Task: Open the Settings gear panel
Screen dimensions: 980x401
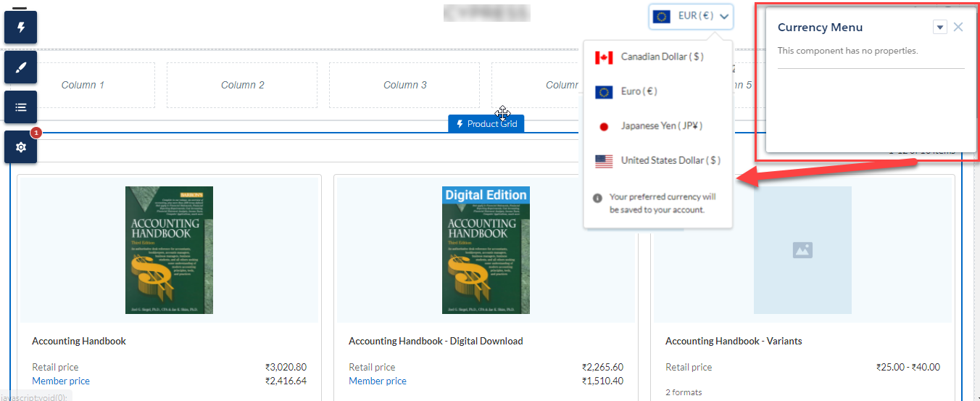Action: tap(21, 147)
